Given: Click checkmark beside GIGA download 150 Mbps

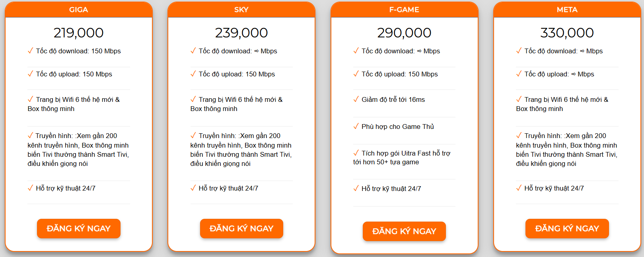Looking at the screenshot, I should pos(30,51).
